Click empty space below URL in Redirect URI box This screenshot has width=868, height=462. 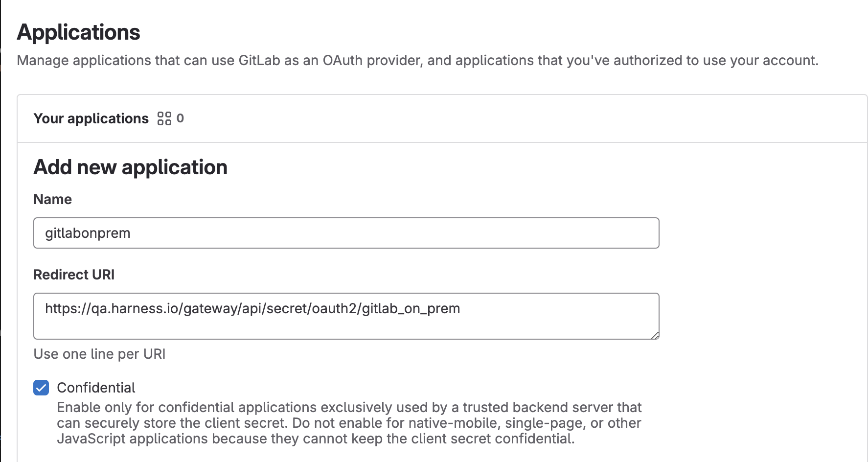pyautogui.click(x=343, y=327)
